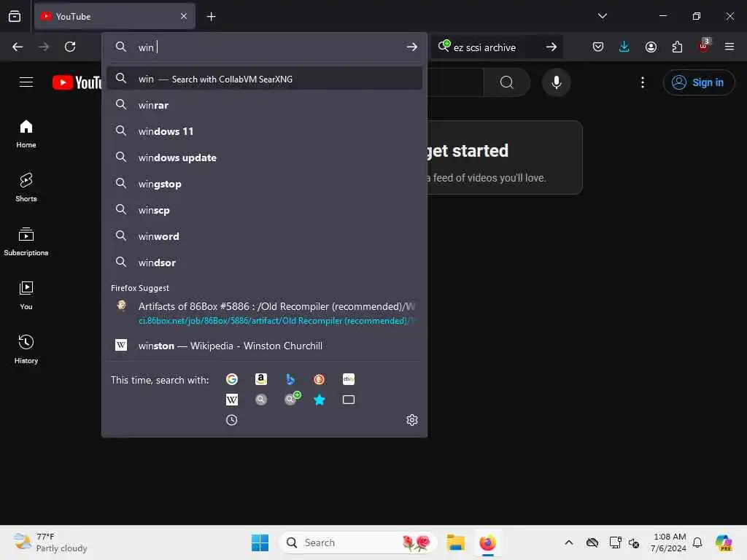This screenshot has width=747, height=560.
Task: Select the 'Search with CollabVM SearXNG' suggestion
Action: coord(264,79)
